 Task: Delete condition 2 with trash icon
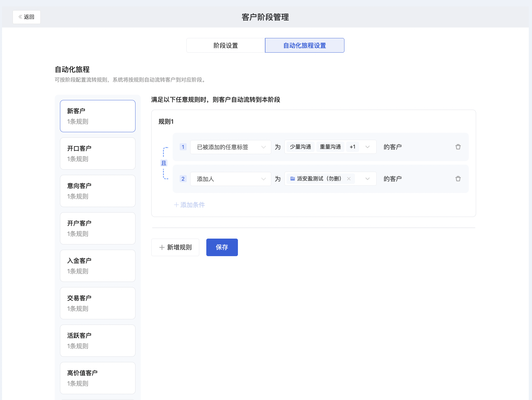[458, 179]
